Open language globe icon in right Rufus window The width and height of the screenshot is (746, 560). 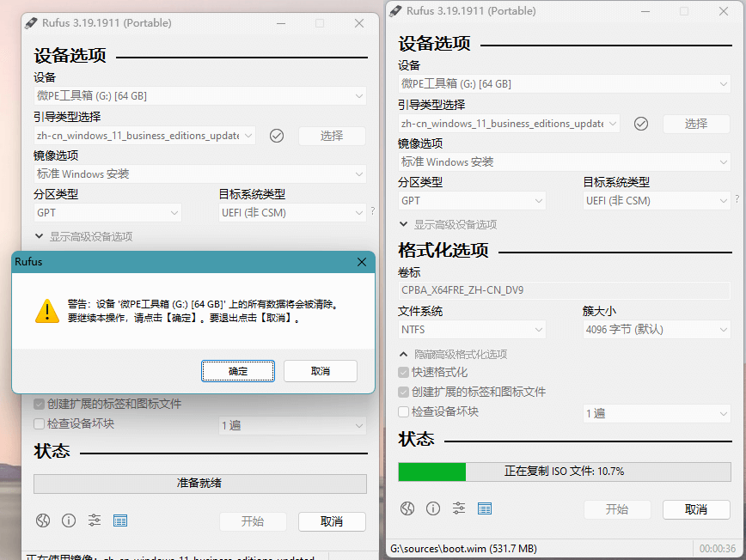point(407,509)
